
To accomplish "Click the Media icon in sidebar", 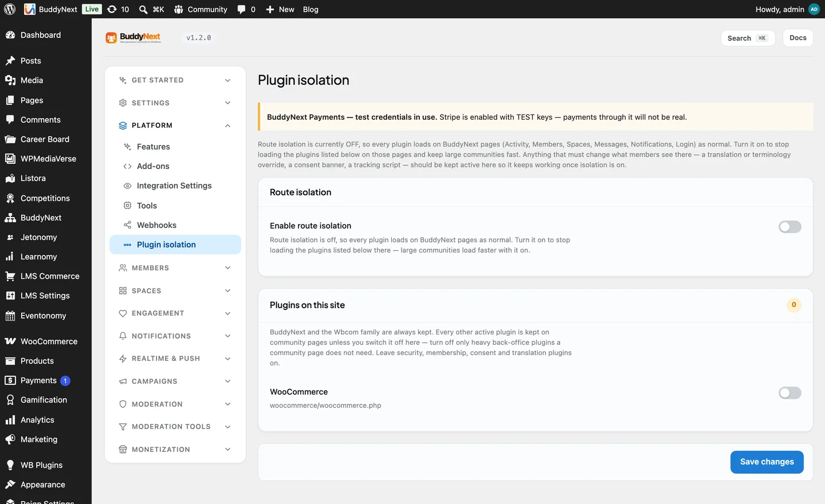I will point(10,80).
